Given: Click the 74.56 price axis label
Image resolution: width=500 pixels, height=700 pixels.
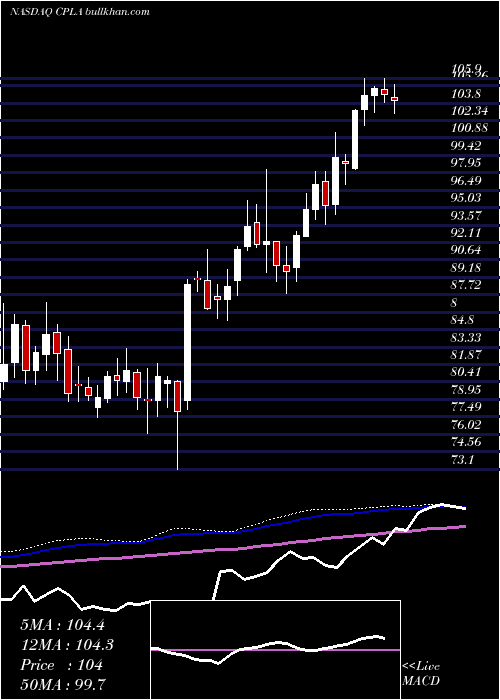Looking at the screenshot, I should (466, 442).
